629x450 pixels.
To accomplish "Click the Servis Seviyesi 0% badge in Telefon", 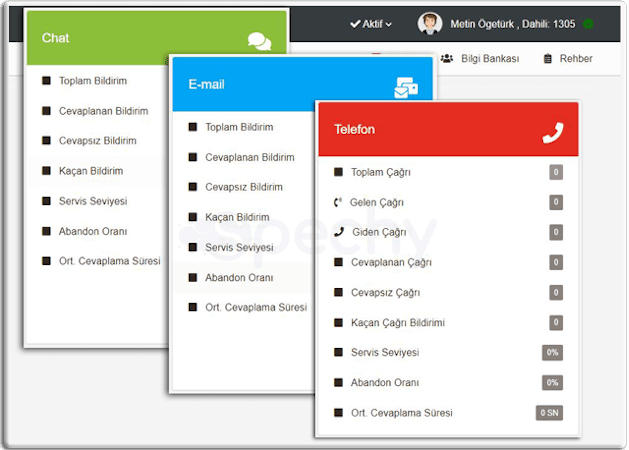I will click(x=552, y=353).
